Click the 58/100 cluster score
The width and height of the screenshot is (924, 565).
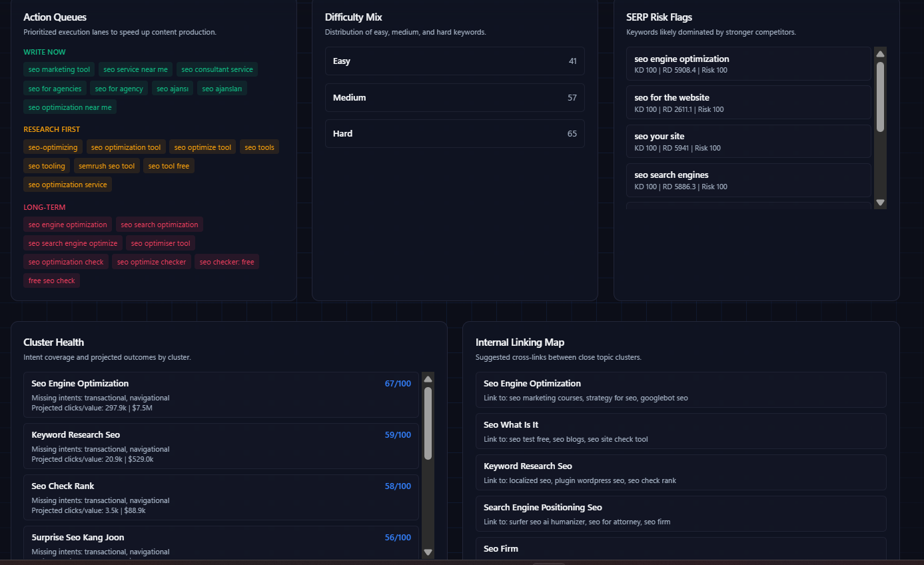click(398, 486)
